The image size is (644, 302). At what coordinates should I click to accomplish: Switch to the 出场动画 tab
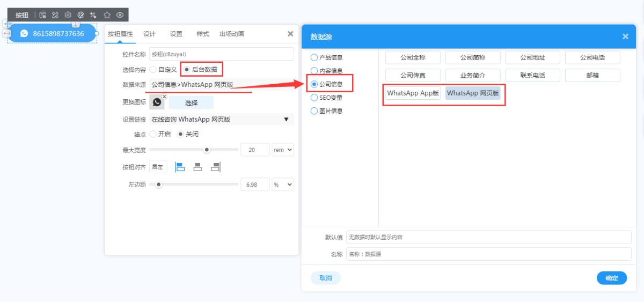coord(231,34)
